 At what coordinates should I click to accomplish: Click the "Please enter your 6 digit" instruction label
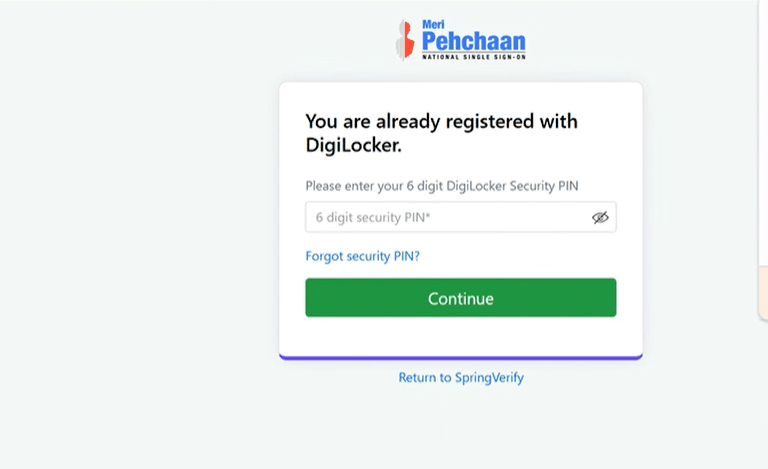coord(442,186)
